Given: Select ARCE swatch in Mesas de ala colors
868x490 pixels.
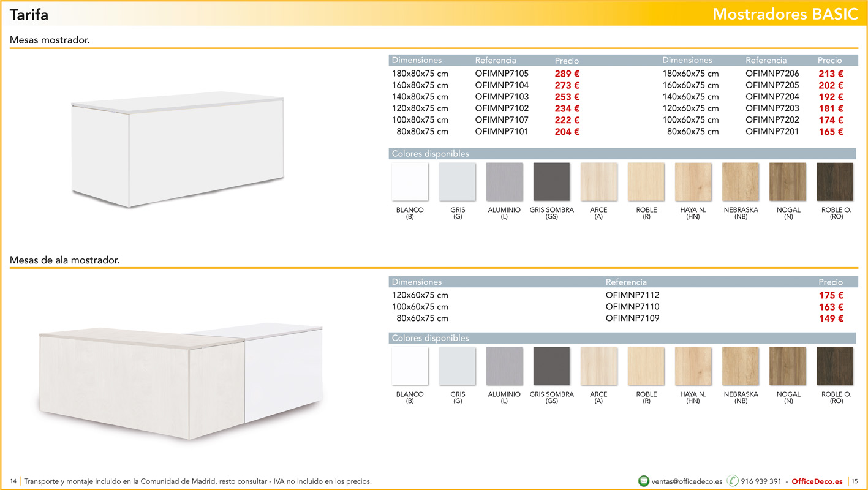Looking at the screenshot, I should pyautogui.click(x=598, y=366).
